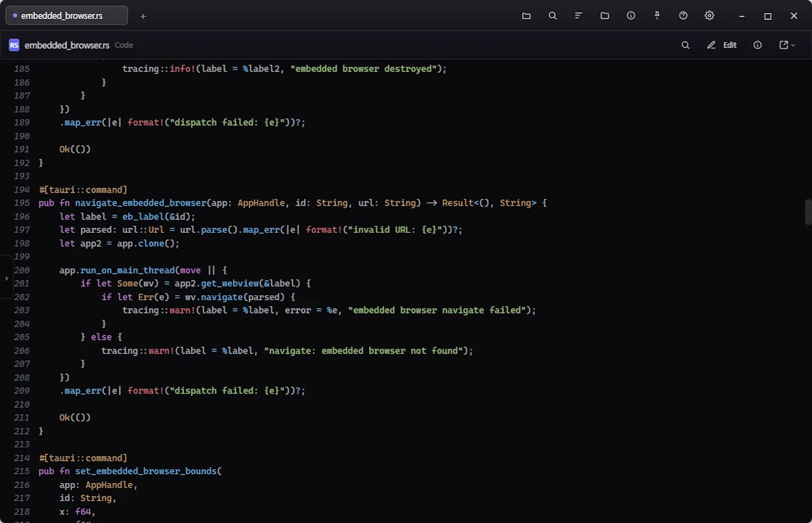Click the navigate_embedded_browser function name
812x523 pixels.
[141, 203]
